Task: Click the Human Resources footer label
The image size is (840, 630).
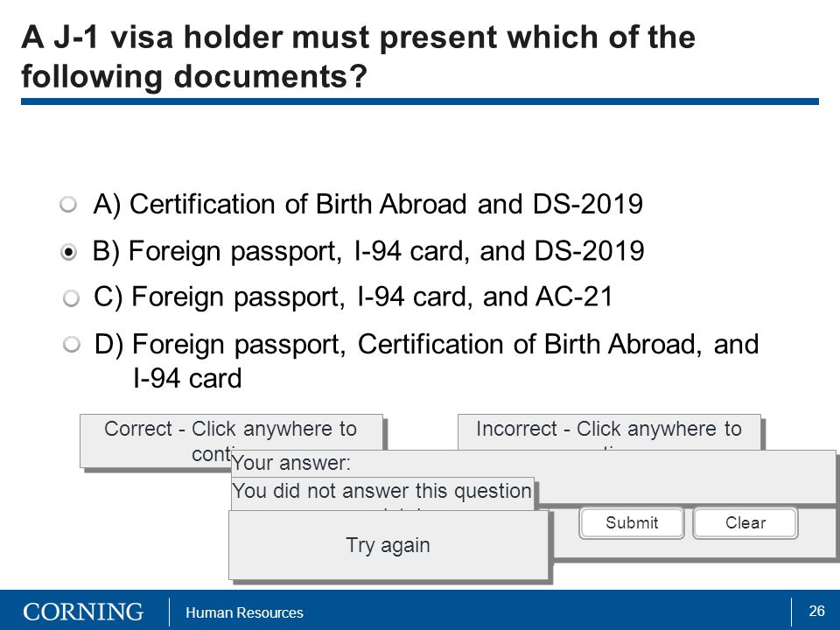Action: coord(244,612)
